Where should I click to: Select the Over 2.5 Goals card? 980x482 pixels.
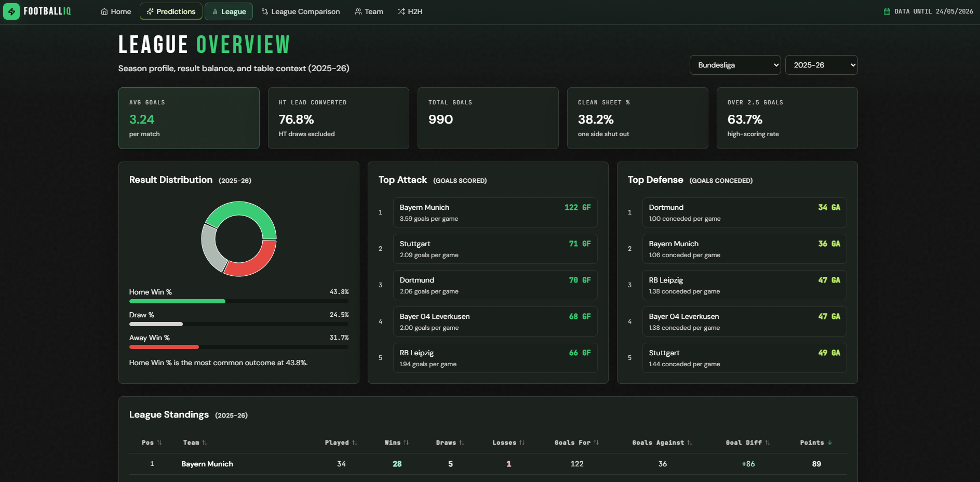pyautogui.click(x=787, y=118)
